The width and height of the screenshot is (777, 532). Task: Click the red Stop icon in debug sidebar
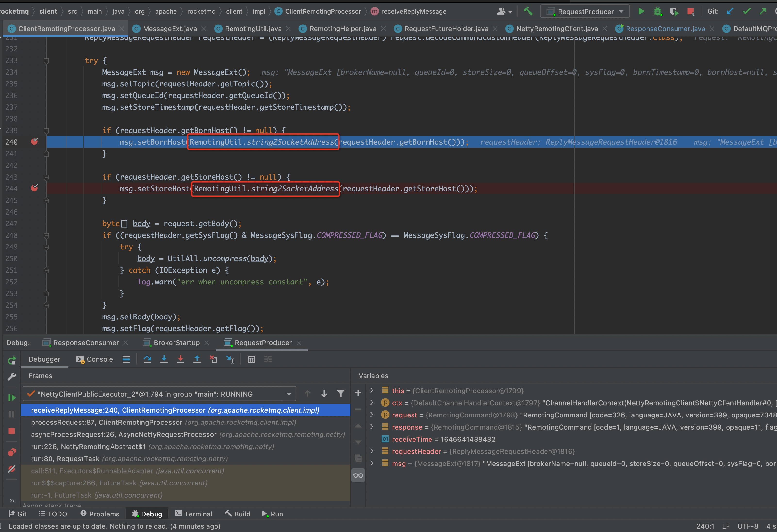tap(12, 431)
